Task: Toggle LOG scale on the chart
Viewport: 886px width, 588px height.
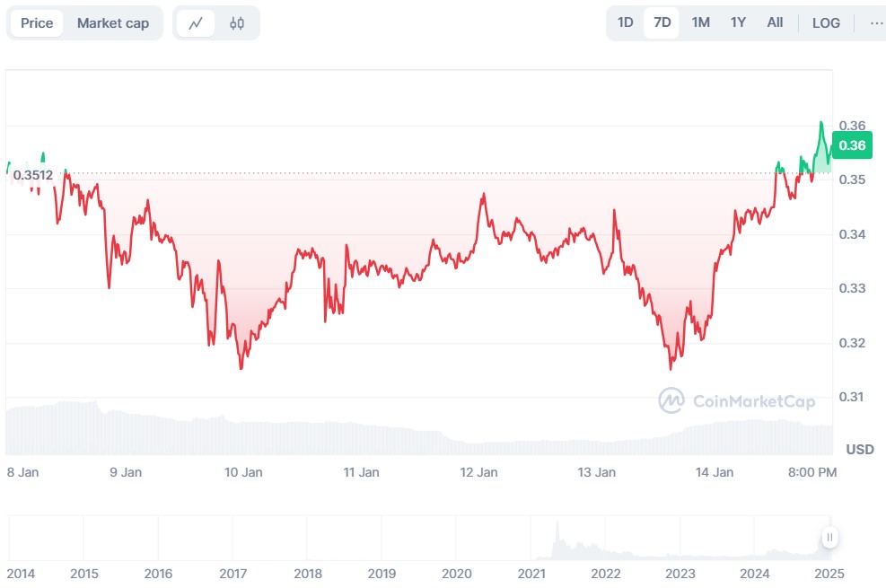Action: tap(826, 23)
